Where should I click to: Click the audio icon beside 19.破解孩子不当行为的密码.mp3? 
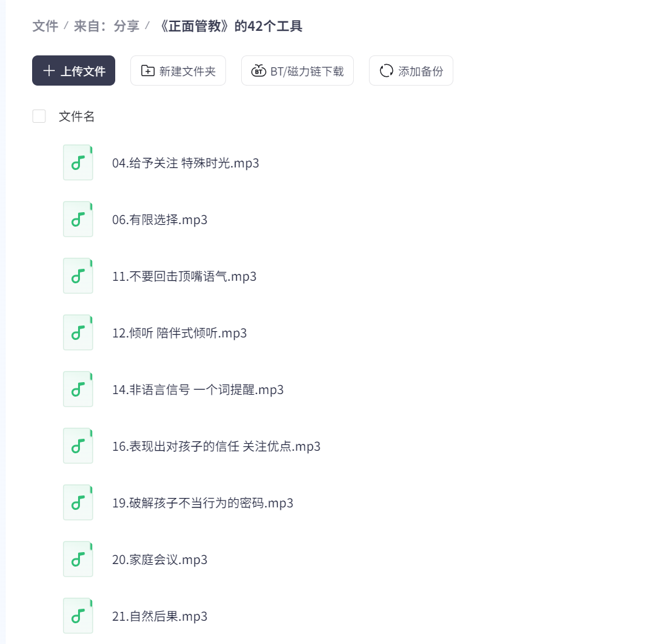pos(78,503)
